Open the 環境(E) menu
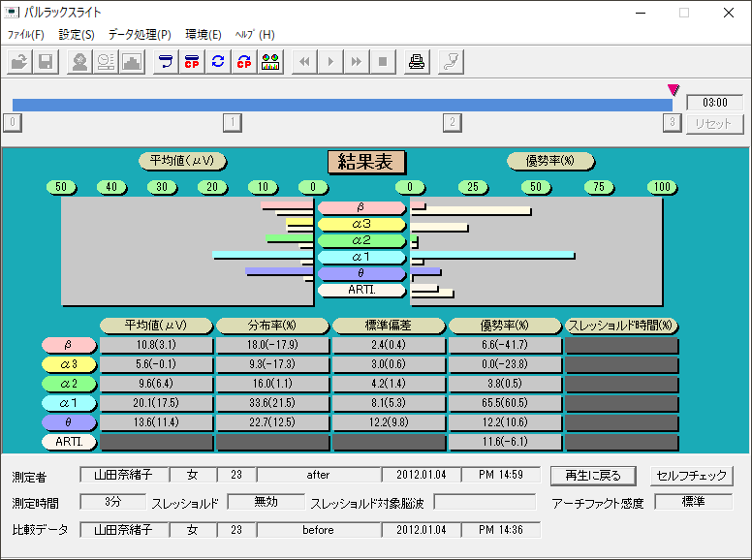 (204, 35)
